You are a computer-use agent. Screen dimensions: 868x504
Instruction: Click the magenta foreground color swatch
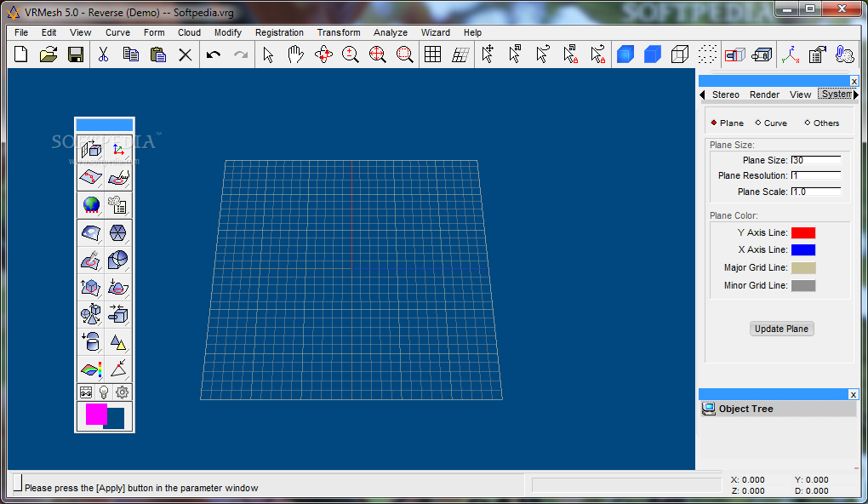(95, 414)
